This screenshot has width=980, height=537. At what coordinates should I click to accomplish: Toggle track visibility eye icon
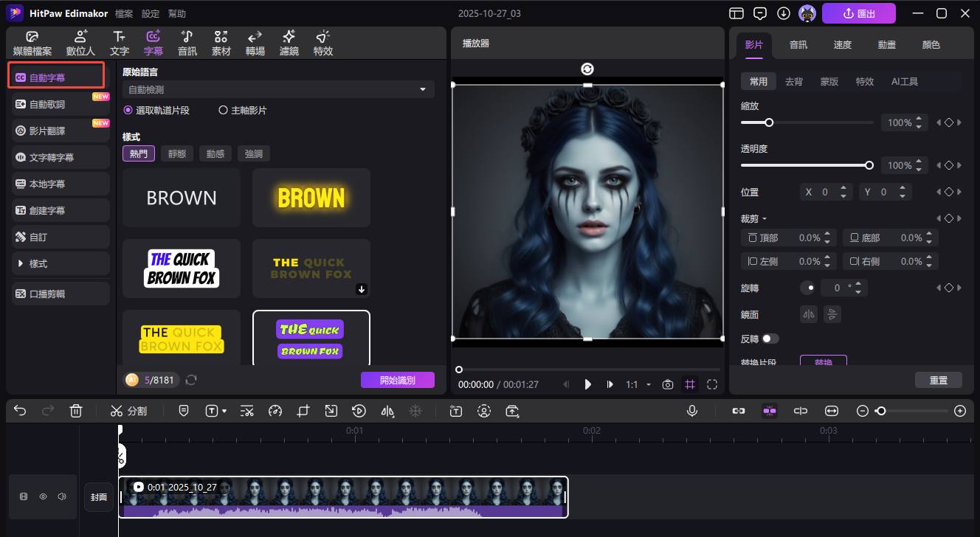[43, 496]
